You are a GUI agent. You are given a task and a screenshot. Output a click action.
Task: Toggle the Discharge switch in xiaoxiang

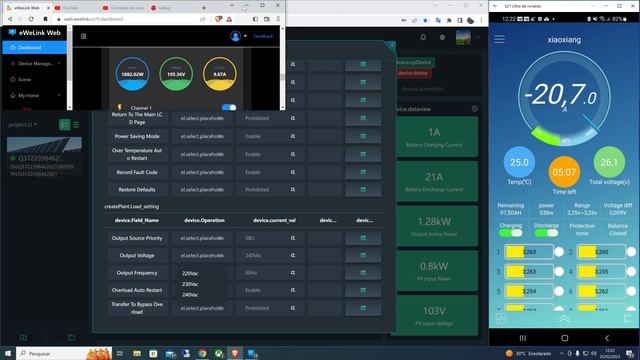[x=546, y=233]
